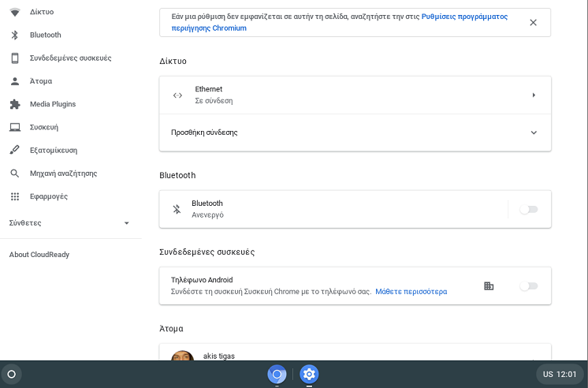
Task: Click the magnifier icon for Μηχανή αναζήτησης
Action: tap(15, 173)
